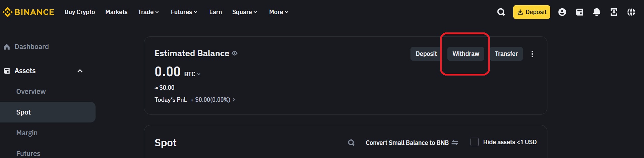Go to the Markets page
Screen dimensions: 644x158
[116, 12]
